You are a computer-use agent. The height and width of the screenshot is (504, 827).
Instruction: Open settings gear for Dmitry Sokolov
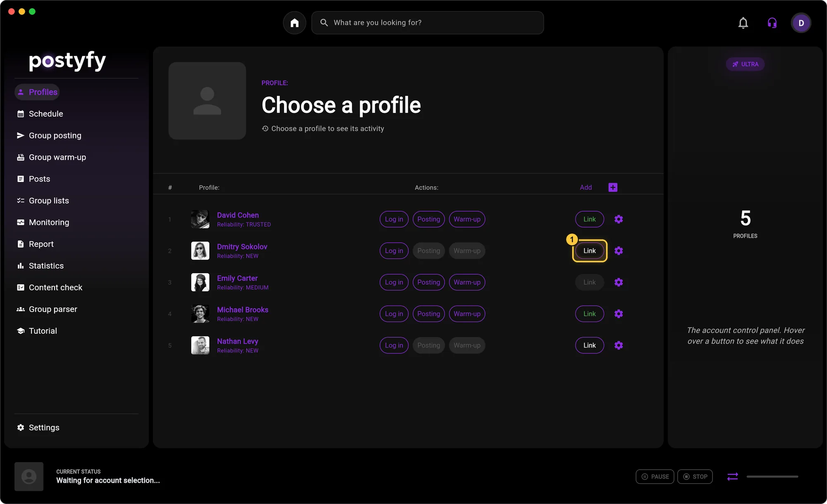click(619, 251)
